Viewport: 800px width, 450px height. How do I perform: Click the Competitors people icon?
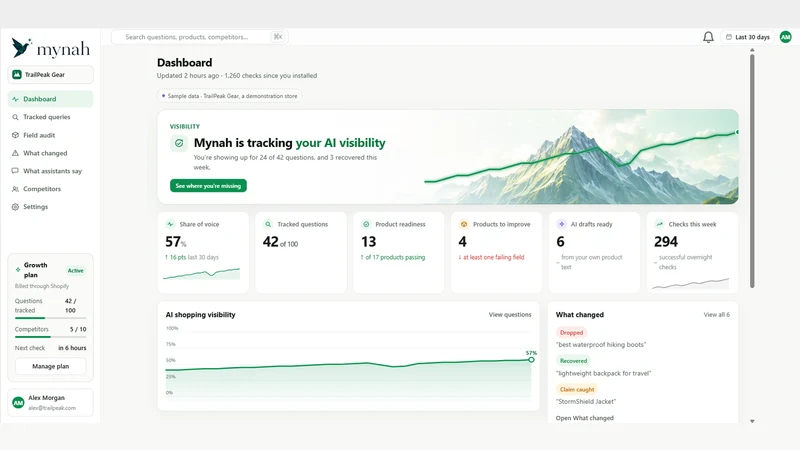[x=15, y=189]
